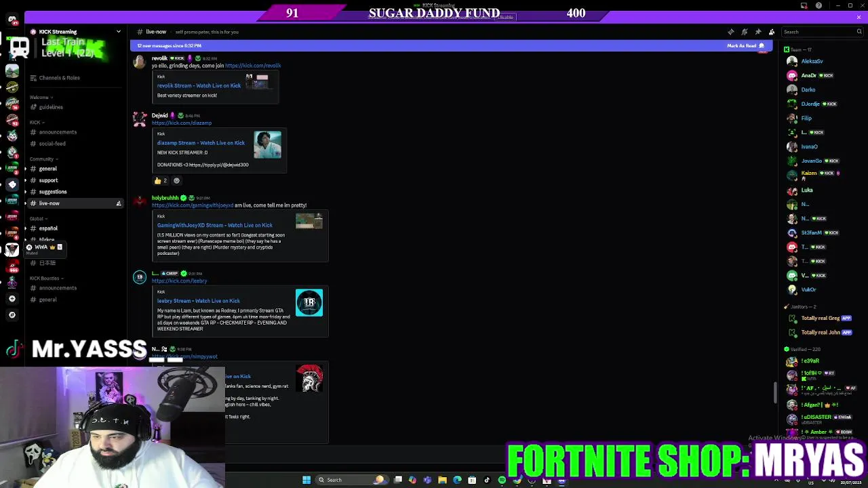
Task: Show pinned messages via pin icon
Action: (758, 32)
